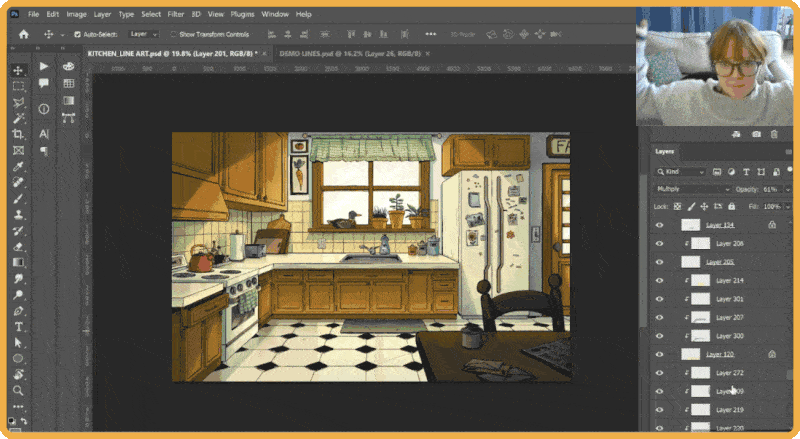Select the Hand tool
This screenshot has height=439, width=800.
pyautogui.click(x=18, y=375)
